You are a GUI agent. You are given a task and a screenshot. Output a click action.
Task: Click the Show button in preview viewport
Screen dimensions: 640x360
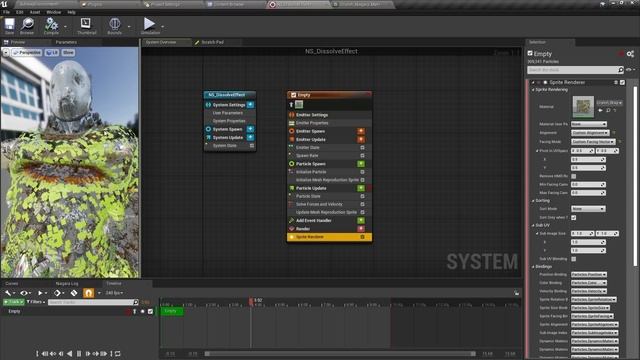pyautogui.click(x=68, y=53)
